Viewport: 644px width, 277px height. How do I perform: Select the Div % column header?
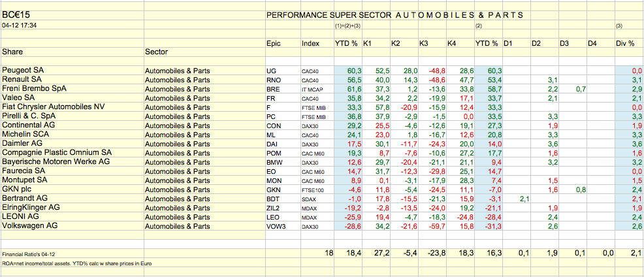tap(629, 43)
